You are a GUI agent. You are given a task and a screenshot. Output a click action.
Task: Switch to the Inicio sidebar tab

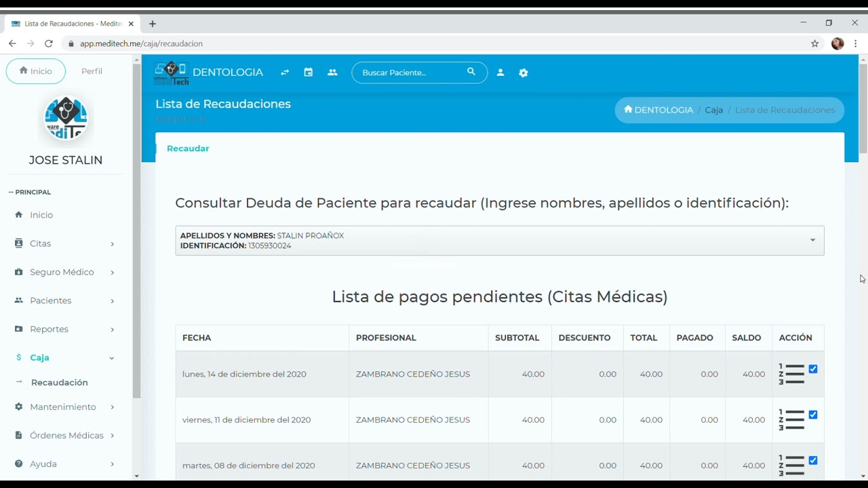coord(36,71)
